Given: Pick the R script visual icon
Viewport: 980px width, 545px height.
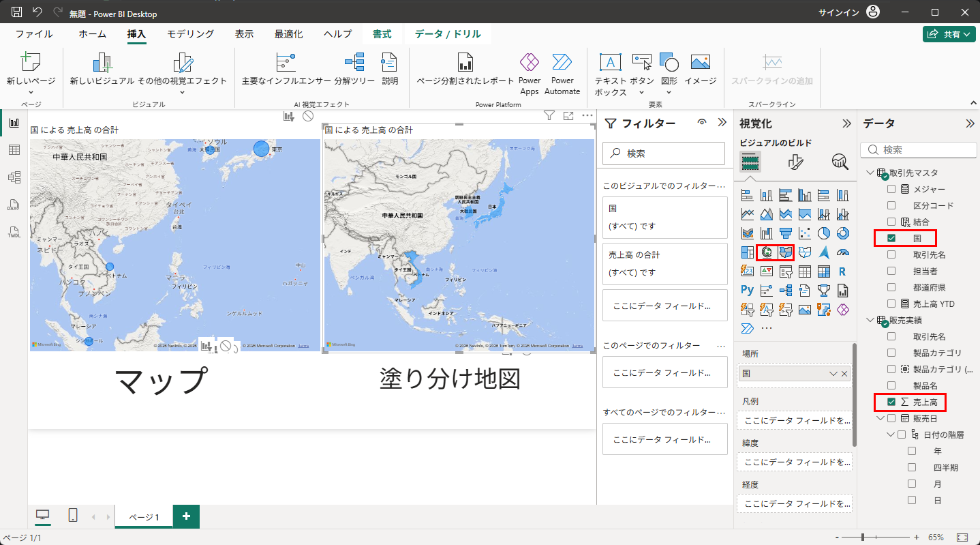Looking at the screenshot, I should pos(843,271).
